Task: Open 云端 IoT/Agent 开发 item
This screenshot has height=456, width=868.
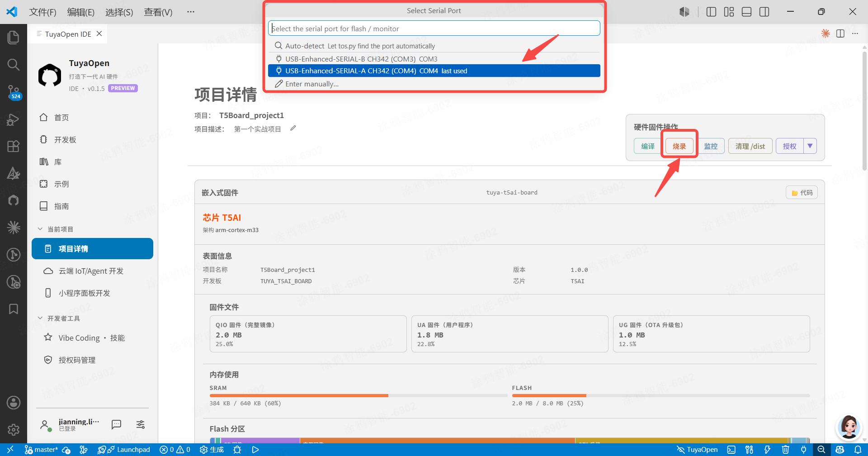Action: click(92, 271)
